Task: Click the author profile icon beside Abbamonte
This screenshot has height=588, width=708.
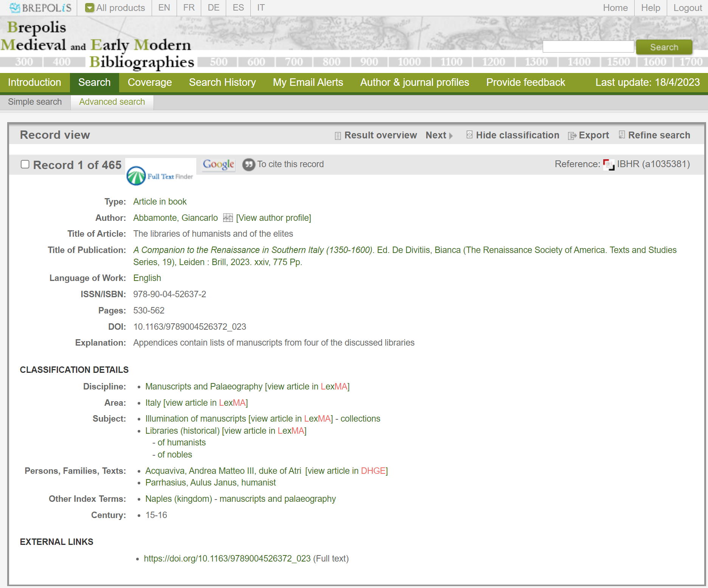Action: point(228,218)
